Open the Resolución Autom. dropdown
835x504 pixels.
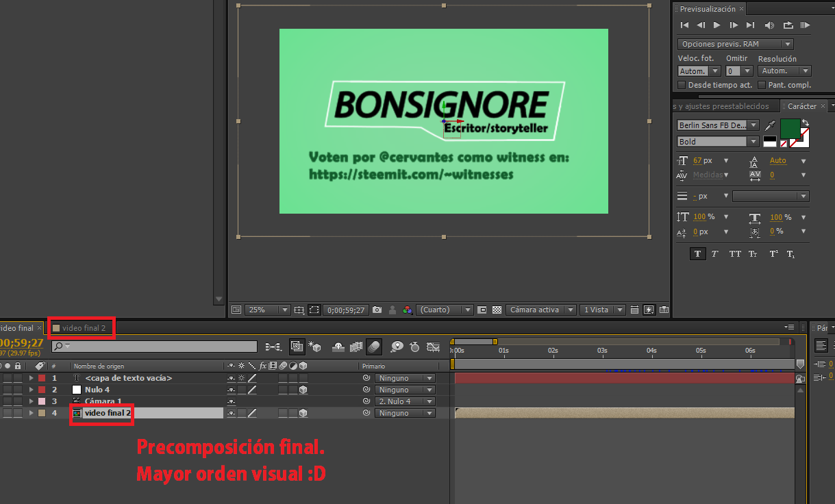tap(785, 71)
